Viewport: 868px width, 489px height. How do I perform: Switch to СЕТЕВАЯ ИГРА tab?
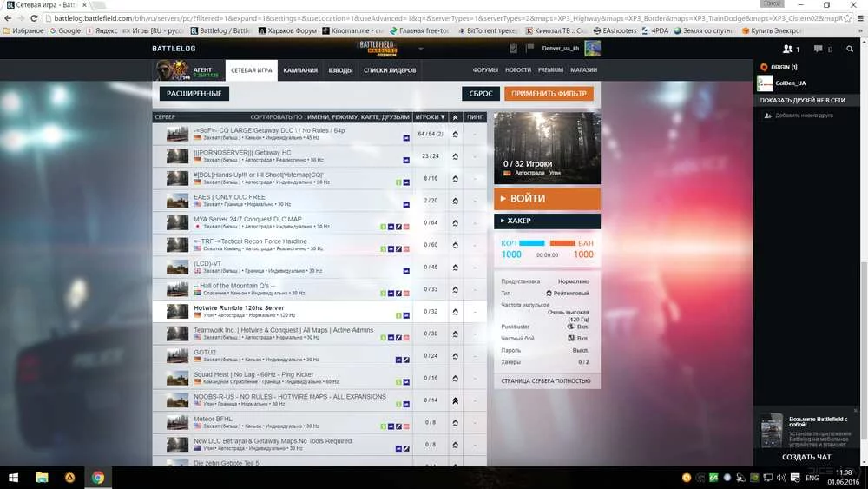coord(252,70)
